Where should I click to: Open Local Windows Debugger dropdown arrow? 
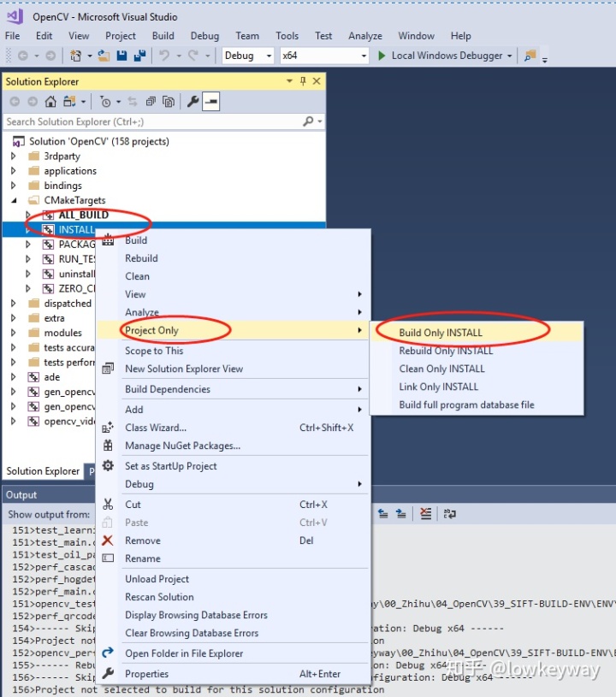coord(510,56)
